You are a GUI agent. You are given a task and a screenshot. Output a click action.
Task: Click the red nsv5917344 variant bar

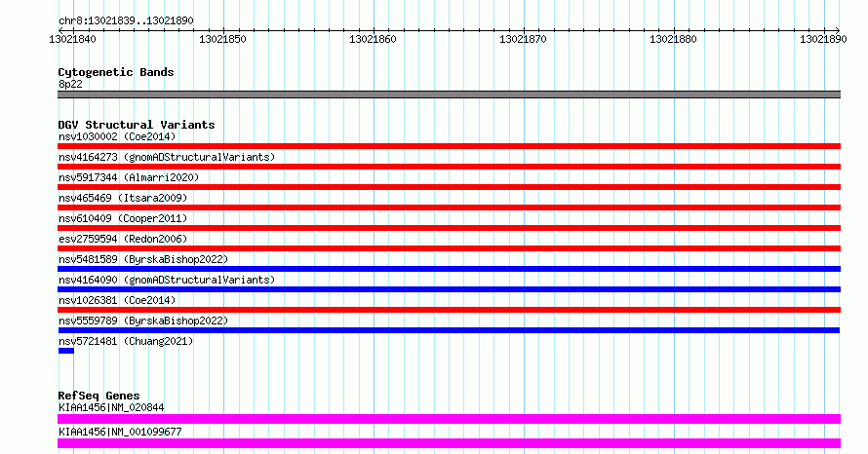pos(449,187)
